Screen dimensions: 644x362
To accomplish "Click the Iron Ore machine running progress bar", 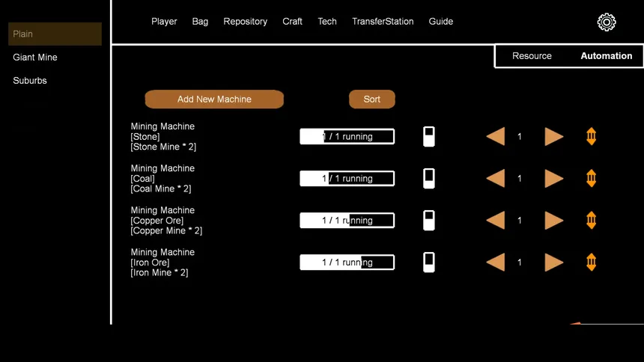I will 347,263.
